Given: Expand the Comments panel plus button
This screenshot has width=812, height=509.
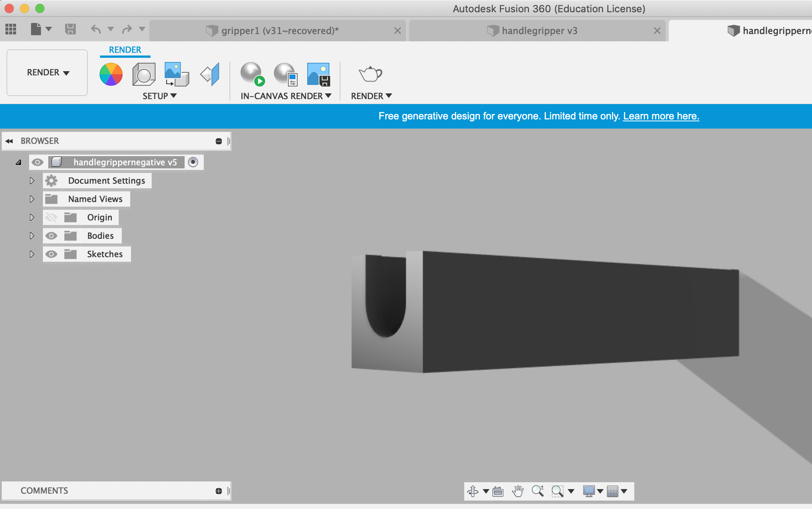Looking at the screenshot, I should [x=219, y=491].
